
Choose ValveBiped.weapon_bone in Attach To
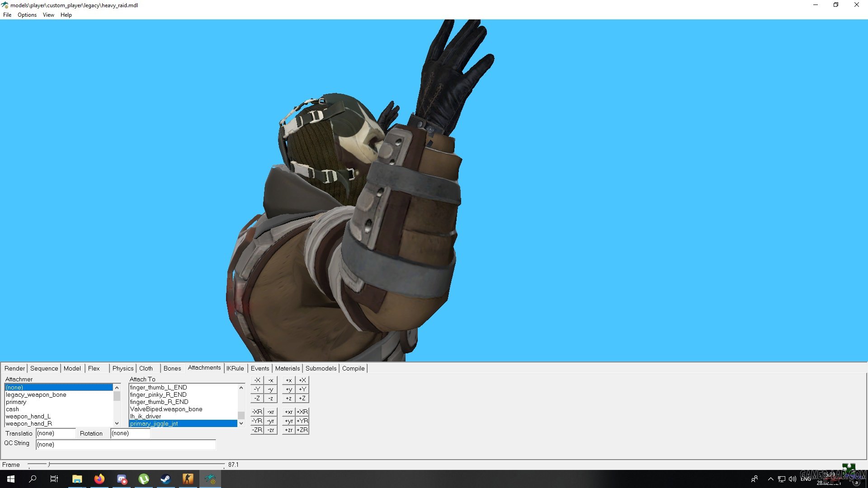(x=183, y=409)
